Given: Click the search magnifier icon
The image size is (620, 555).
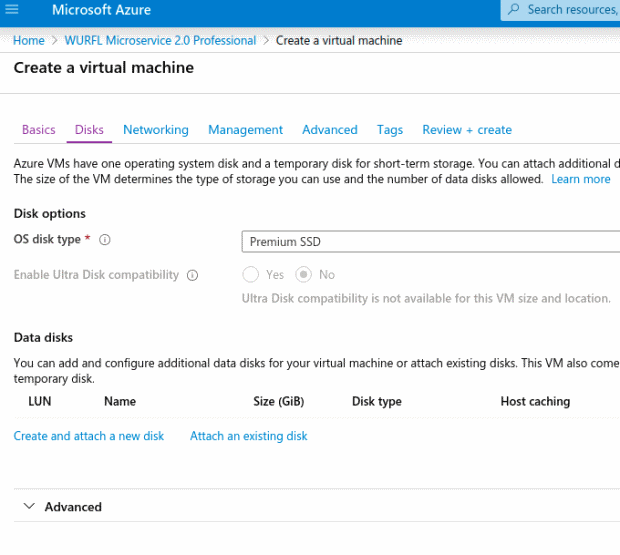Looking at the screenshot, I should pyautogui.click(x=514, y=9).
